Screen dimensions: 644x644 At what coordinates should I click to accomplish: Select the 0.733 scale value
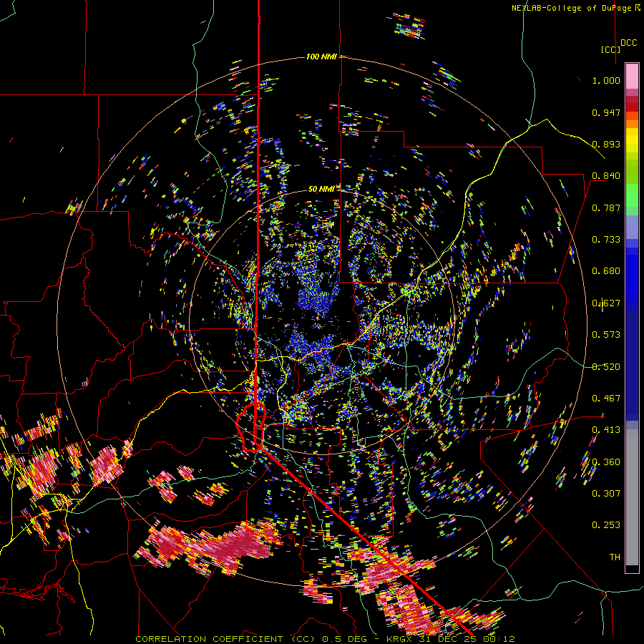(606, 240)
